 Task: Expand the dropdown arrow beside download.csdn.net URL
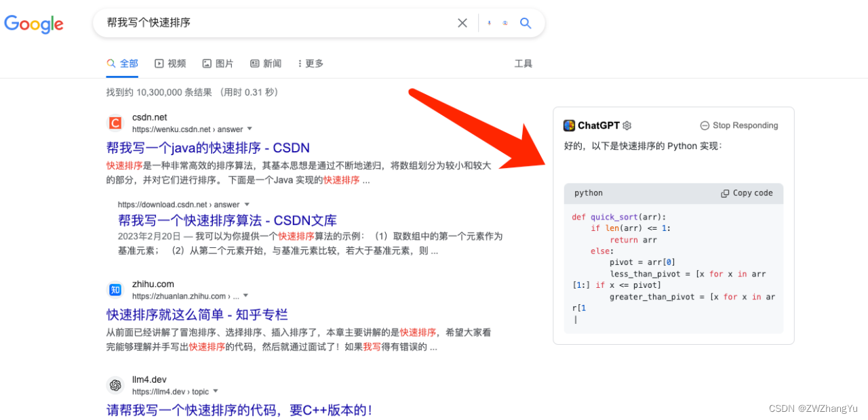[247, 205]
